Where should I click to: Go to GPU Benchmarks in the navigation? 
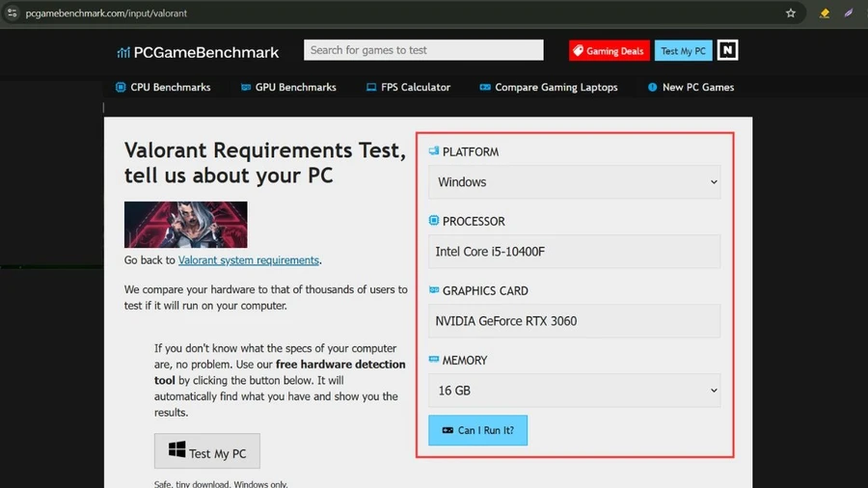click(288, 87)
